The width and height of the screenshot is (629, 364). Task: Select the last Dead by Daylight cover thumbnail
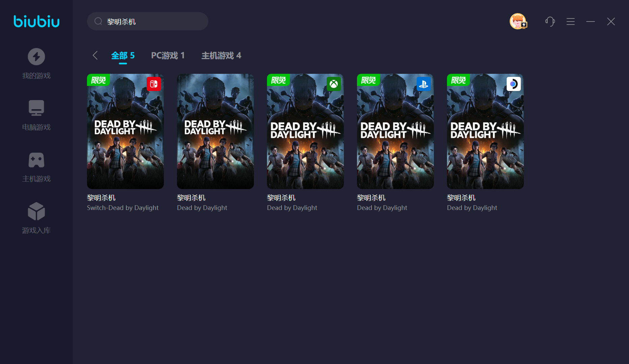[485, 131]
